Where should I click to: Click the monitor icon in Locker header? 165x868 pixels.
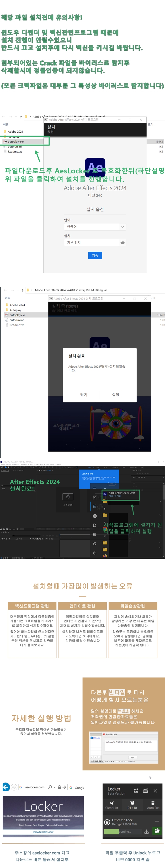tap(145, 791)
